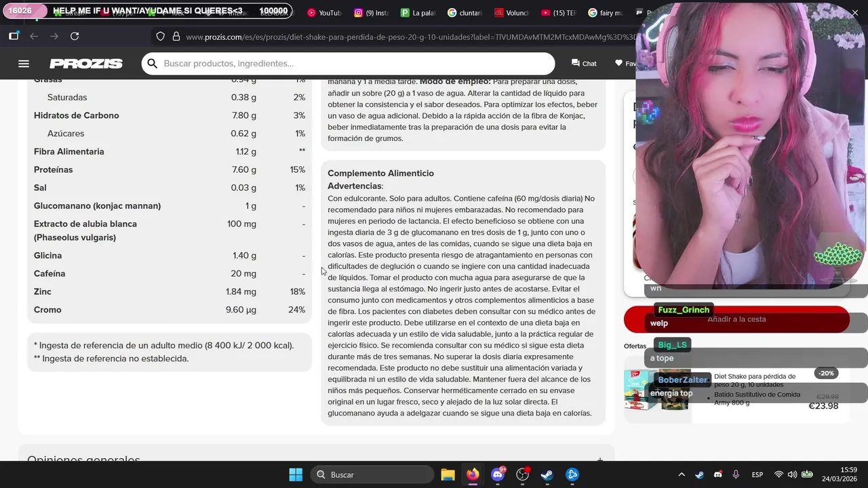The width and height of the screenshot is (868, 488).
Task: Click the Discord system tray icon
Action: point(717,474)
